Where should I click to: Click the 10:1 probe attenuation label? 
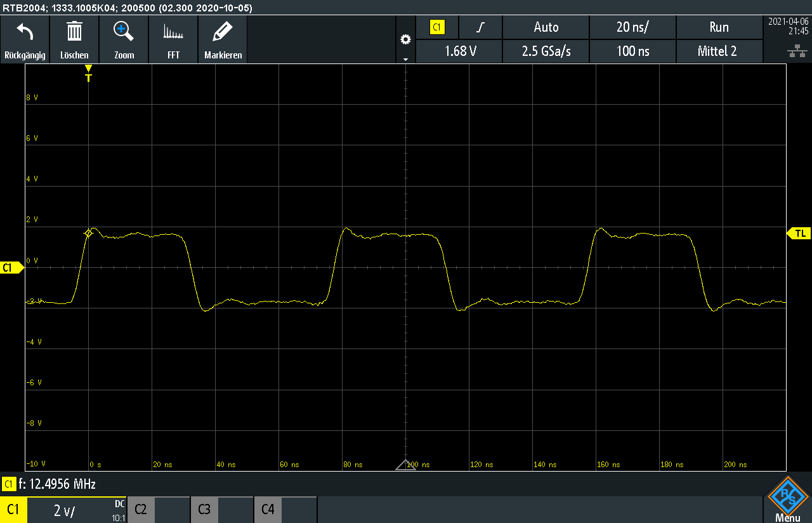tap(119, 517)
